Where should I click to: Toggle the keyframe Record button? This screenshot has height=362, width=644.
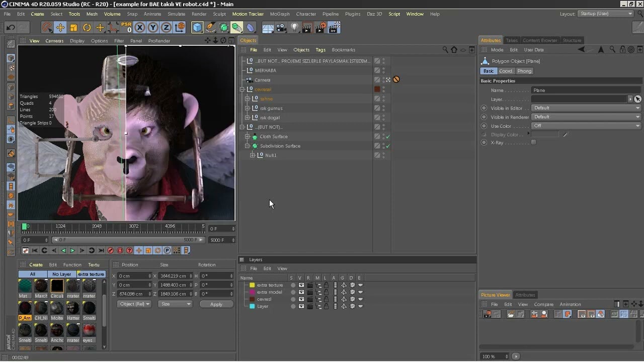point(110,250)
